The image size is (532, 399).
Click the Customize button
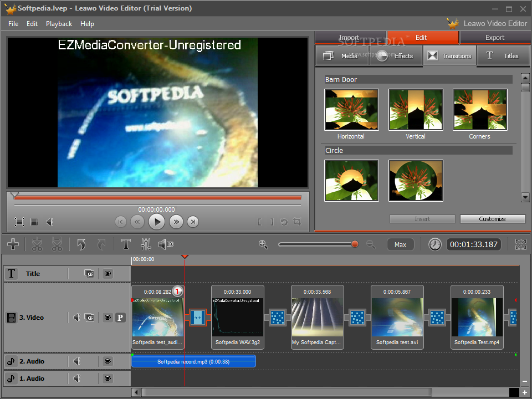493,219
